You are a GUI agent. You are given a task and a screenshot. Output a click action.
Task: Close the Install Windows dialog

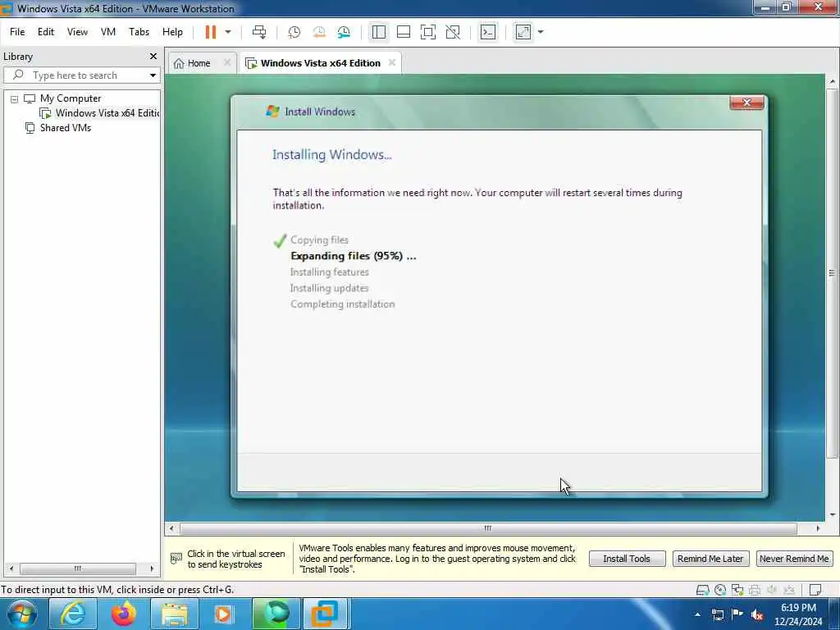[746, 103]
